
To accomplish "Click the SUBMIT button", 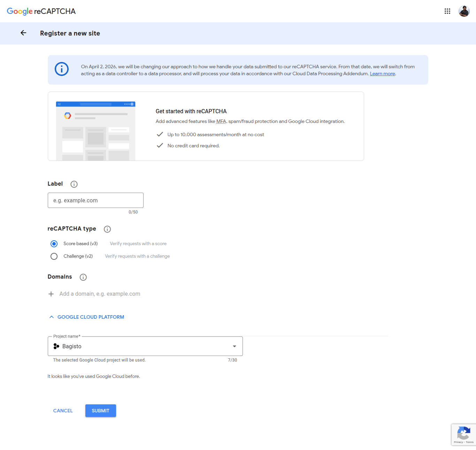I will coord(101,411).
